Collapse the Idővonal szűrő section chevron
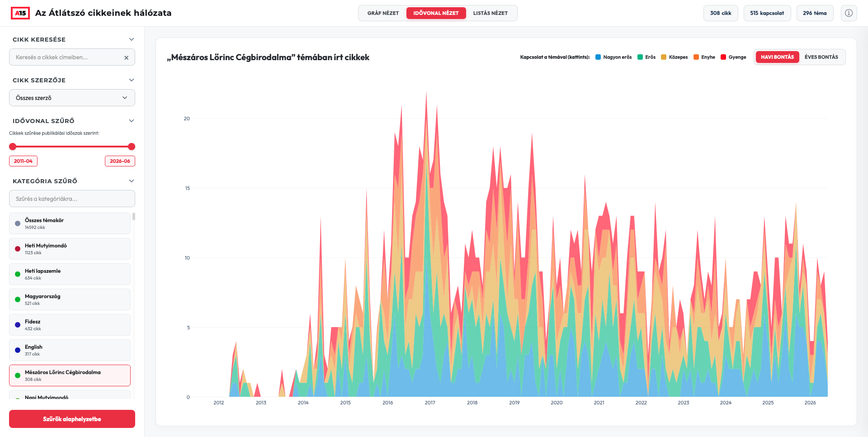 pos(132,121)
